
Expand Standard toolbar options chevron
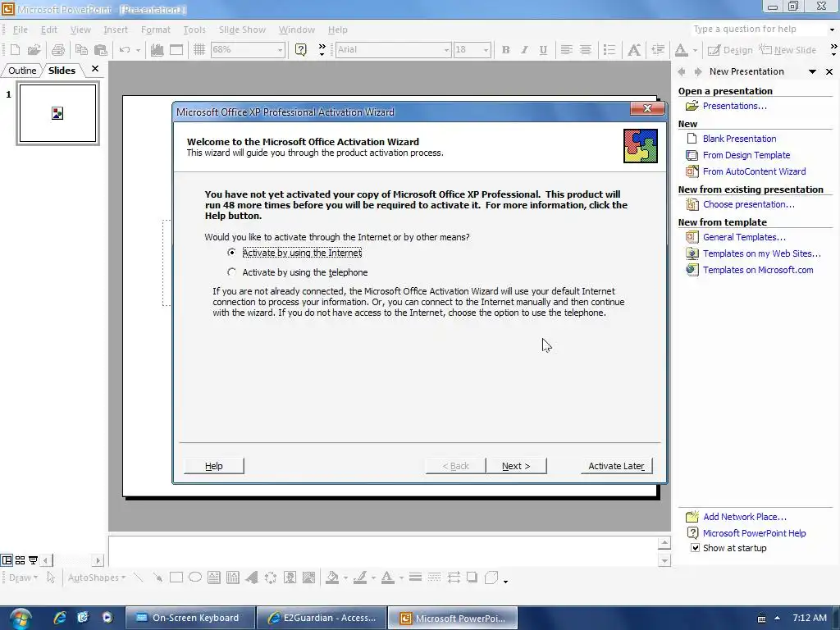[322, 50]
